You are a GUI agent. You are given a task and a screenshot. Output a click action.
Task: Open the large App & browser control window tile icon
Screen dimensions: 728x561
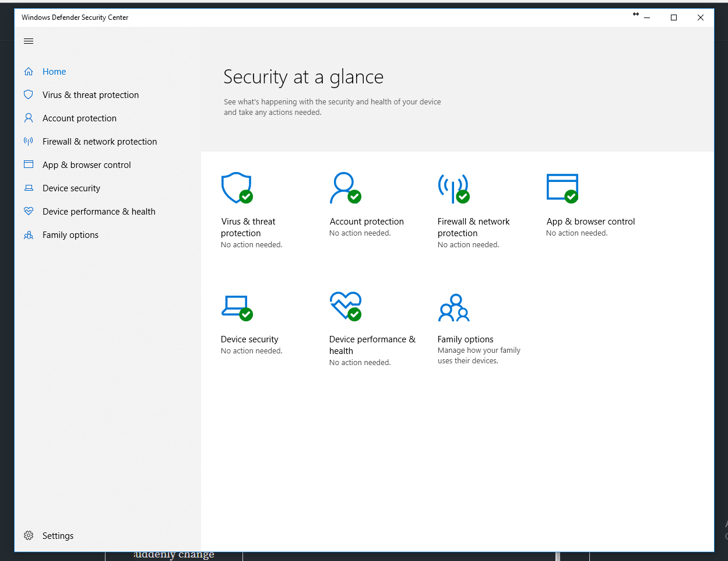[562, 188]
